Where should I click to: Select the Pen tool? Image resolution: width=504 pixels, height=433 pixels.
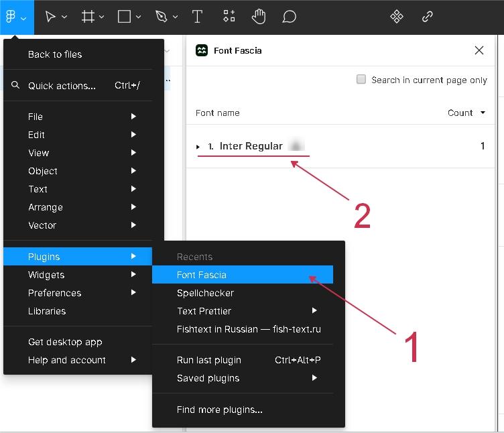click(x=162, y=17)
